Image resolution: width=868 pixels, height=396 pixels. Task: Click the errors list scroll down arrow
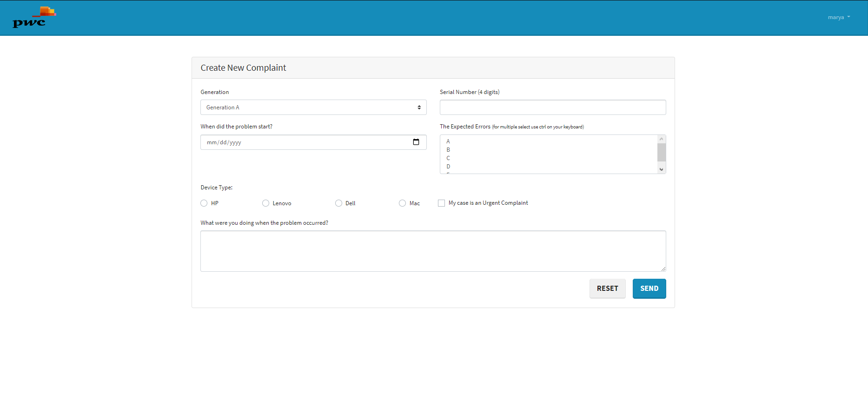[662, 169]
